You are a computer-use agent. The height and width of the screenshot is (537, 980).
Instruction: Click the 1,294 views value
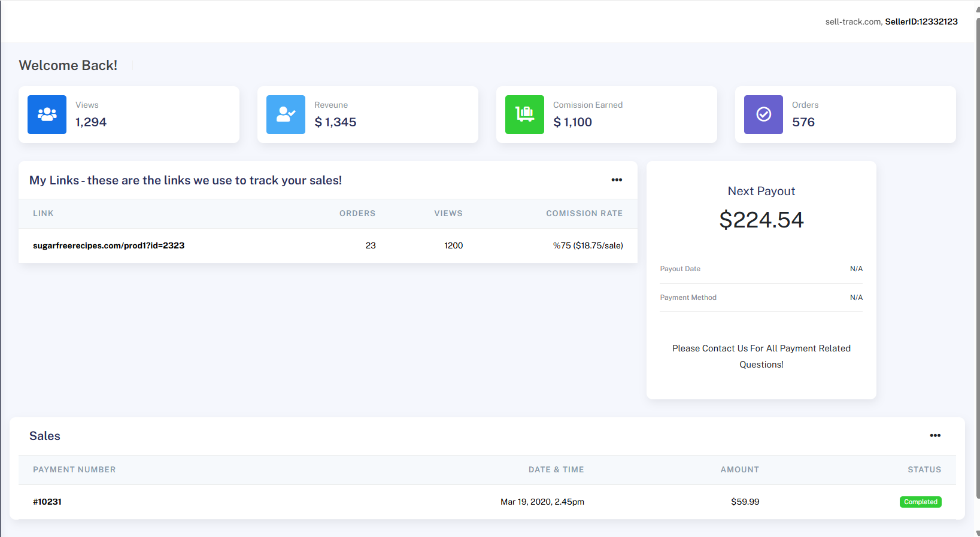coord(91,122)
